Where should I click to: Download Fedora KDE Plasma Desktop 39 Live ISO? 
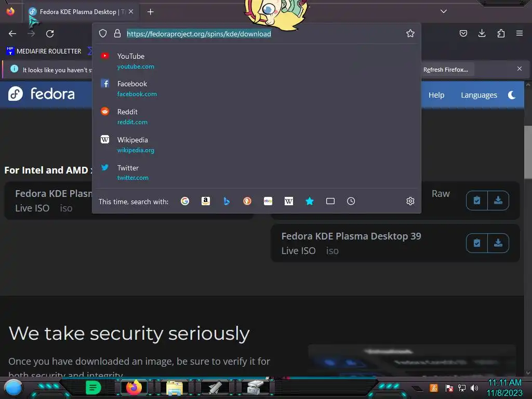tap(498, 243)
